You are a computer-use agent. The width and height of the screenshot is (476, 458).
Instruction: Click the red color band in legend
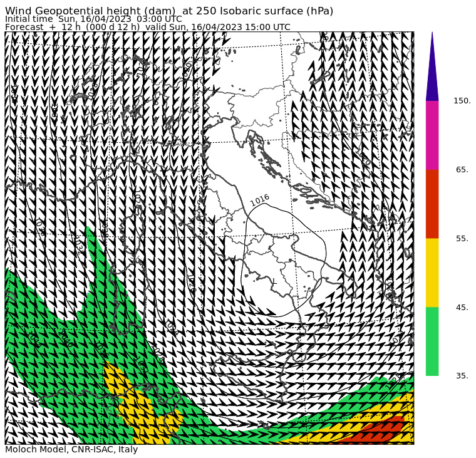pyautogui.click(x=432, y=204)
